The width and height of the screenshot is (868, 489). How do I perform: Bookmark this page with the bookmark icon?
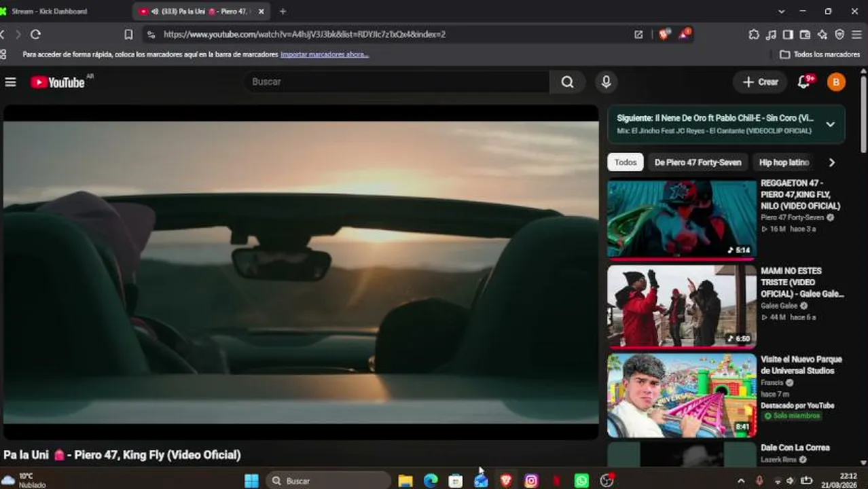[x=128, y=34]
